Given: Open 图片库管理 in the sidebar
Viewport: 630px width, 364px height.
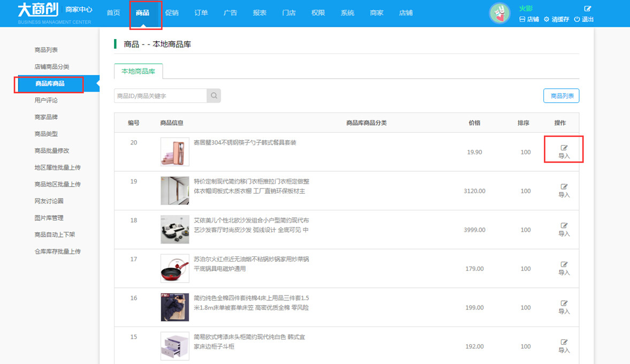Looking at the screenshot, I should [49, 218].
